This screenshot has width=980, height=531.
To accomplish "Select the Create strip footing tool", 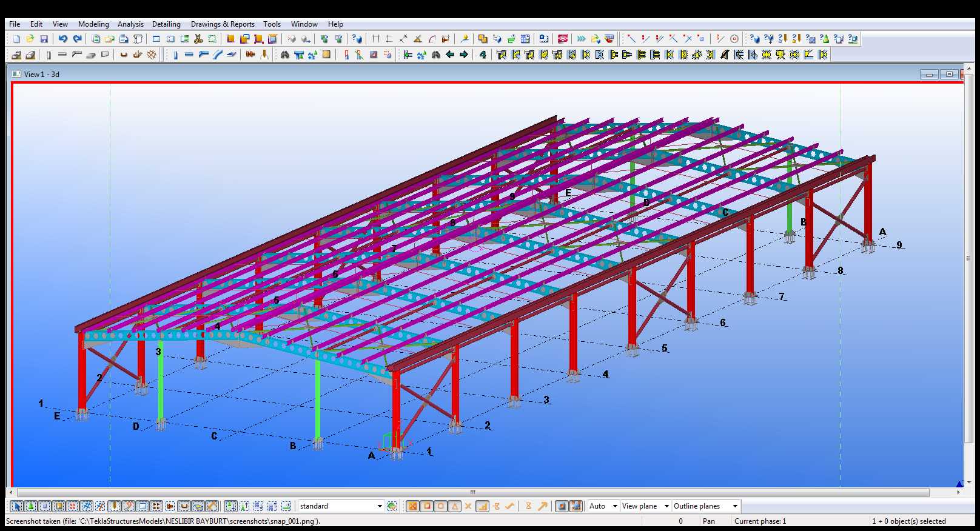I will (x=30, y=55).
